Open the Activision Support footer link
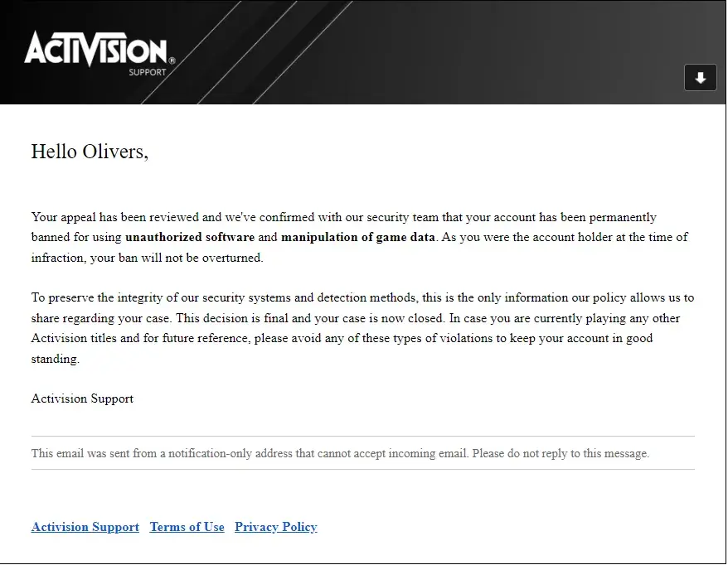The image size is (728, 565). coord(85,527)
